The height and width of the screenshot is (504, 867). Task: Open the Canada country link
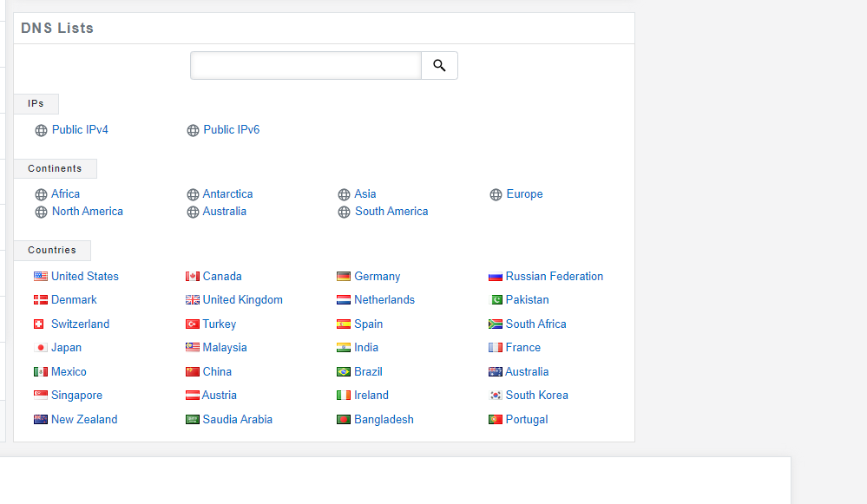coord(222,277)
